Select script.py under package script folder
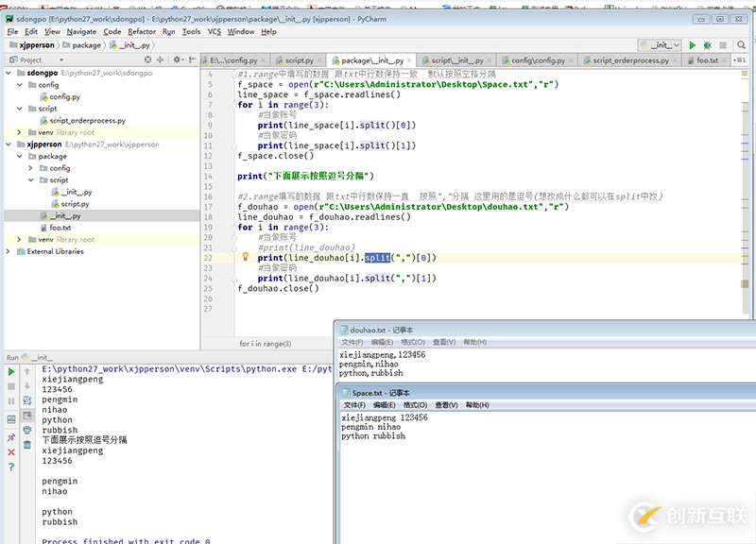 (x=75, y=204)
